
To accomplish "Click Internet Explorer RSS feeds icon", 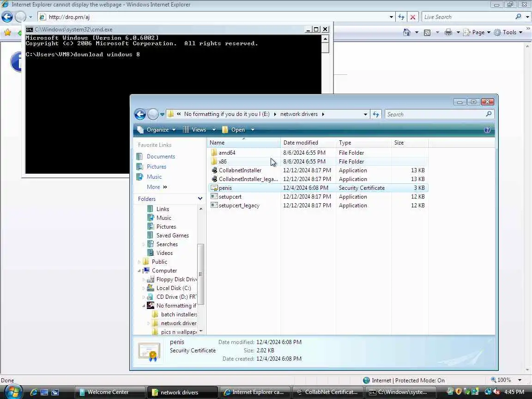I will pyautogui.click(x=427, y=33).
